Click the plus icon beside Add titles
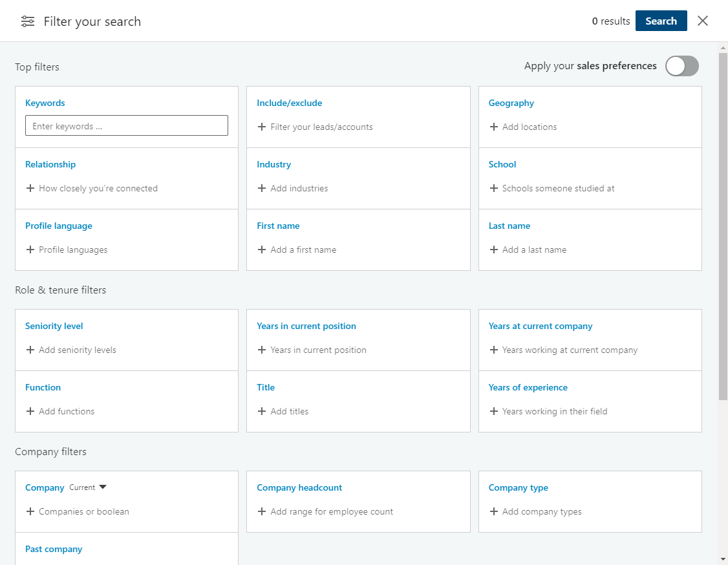Image resolution: width=728 pixels, height=565 pixels. click(262, 411)
